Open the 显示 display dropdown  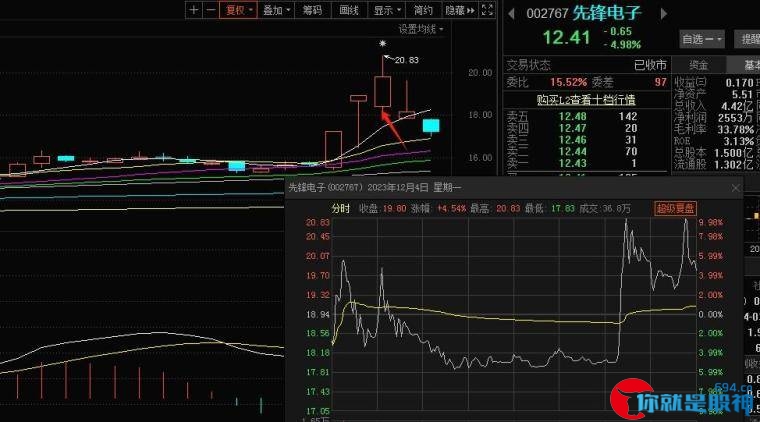(x=387, y=10)
